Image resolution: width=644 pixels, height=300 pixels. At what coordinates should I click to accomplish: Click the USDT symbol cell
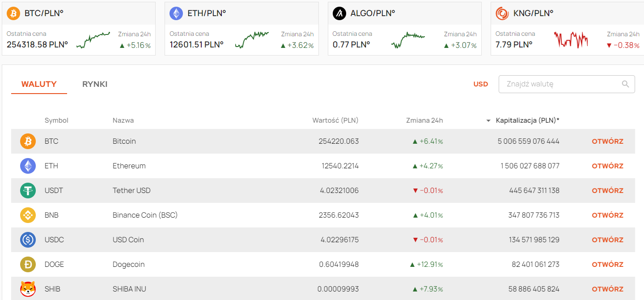[54, 191]
